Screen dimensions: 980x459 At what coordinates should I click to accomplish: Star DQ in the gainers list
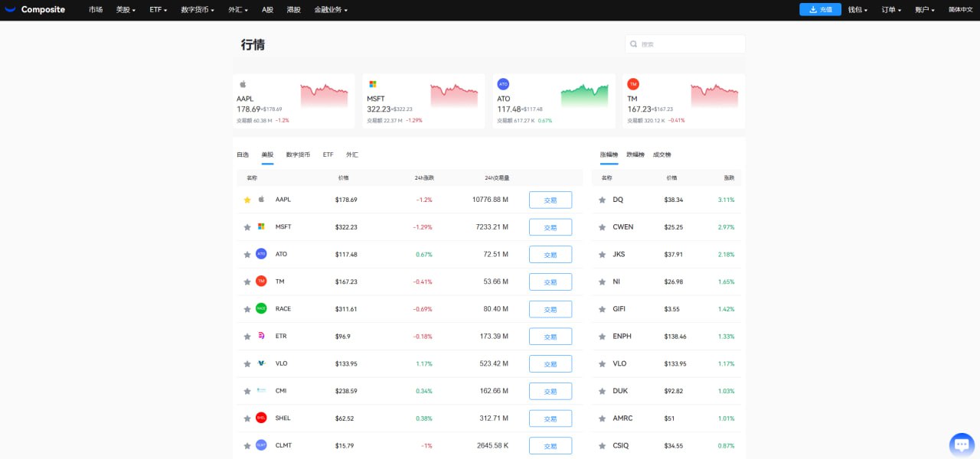point(603,200)
